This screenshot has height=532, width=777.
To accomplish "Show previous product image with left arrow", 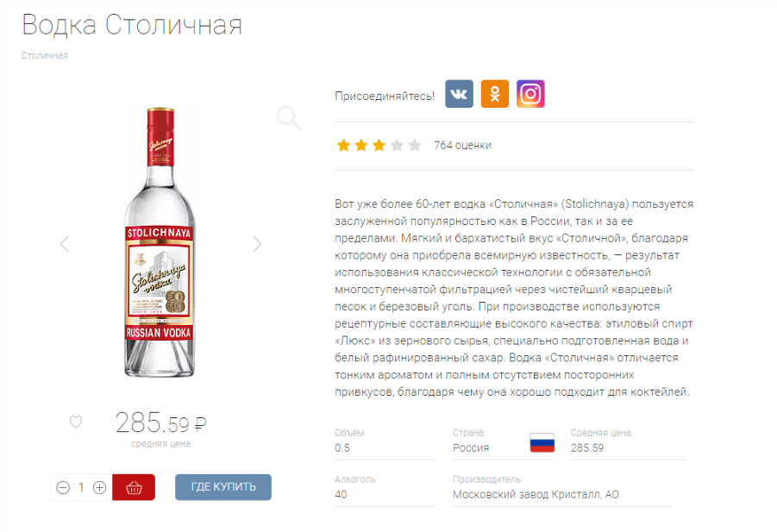I will pyautogui.click(x=65, y=244).
